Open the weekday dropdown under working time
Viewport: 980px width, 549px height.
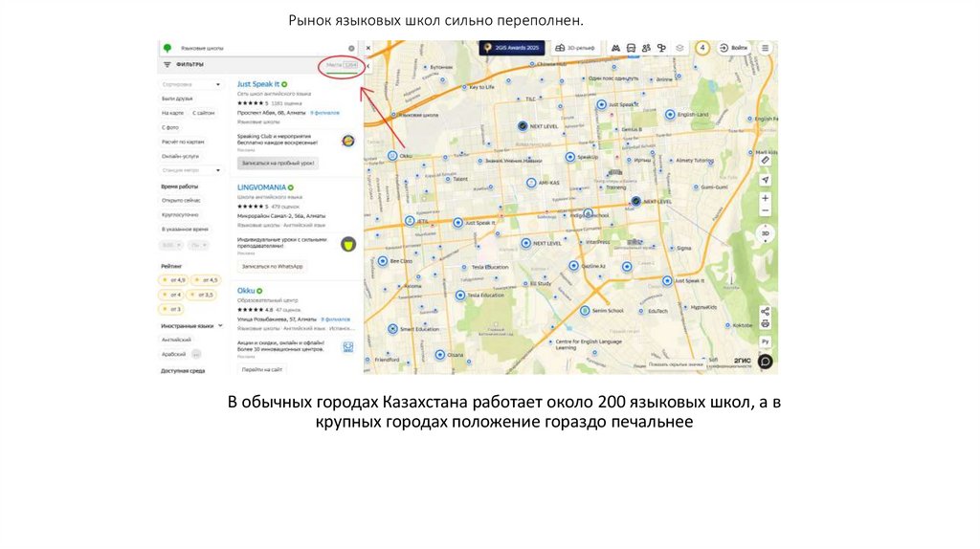pos(197,246)
